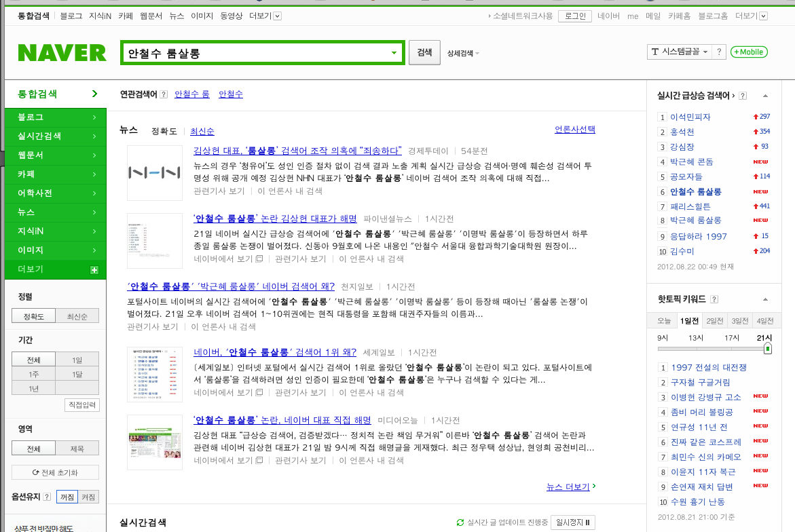Expand 블로그 sidebar category
This screenshot has height=532, width=795.
(x=55, y=117)
